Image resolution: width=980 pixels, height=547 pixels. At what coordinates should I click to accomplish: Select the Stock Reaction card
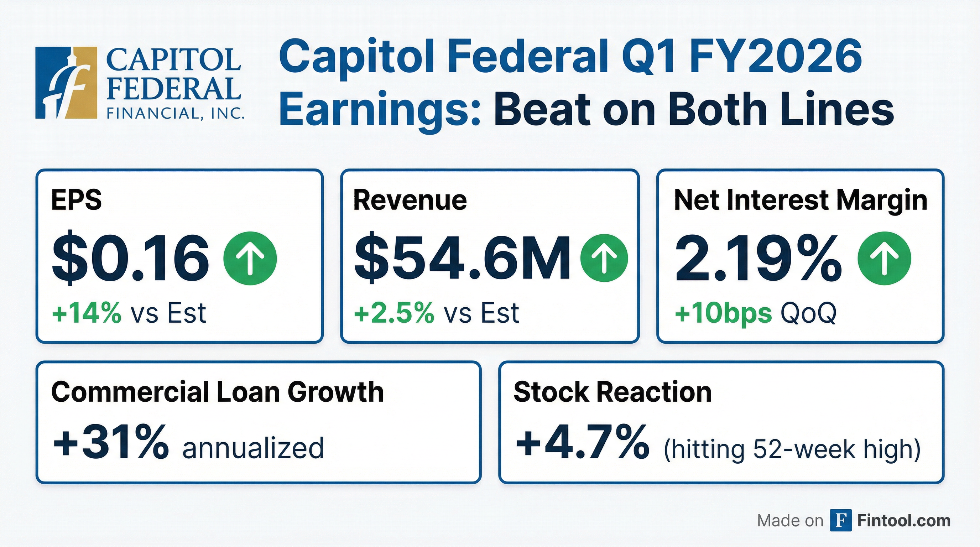pyautogui.click(x=721, y=422)
